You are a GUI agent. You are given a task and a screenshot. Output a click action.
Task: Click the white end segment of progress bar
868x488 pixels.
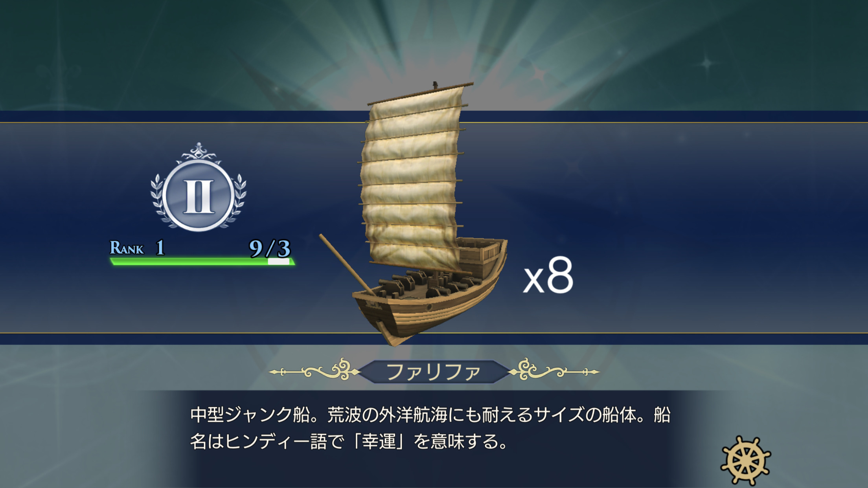(x=279, y=261)
